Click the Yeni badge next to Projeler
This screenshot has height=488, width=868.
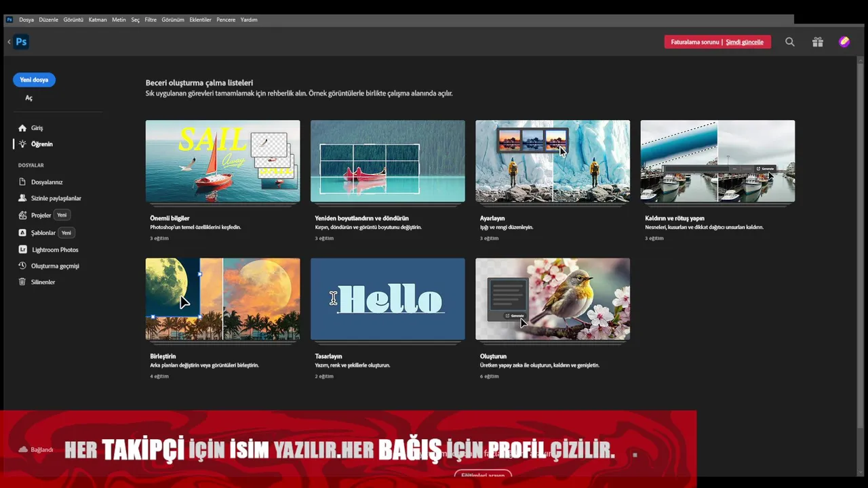[x=62, y=215]
